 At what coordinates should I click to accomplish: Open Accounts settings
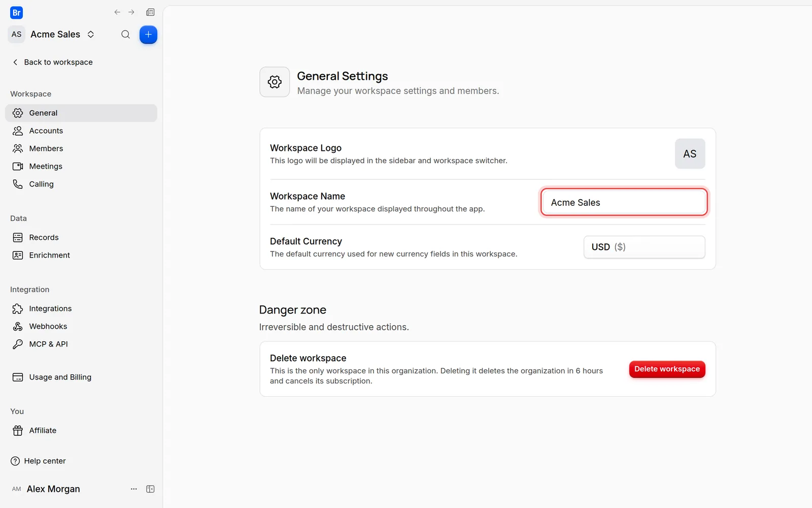[81, 131]
